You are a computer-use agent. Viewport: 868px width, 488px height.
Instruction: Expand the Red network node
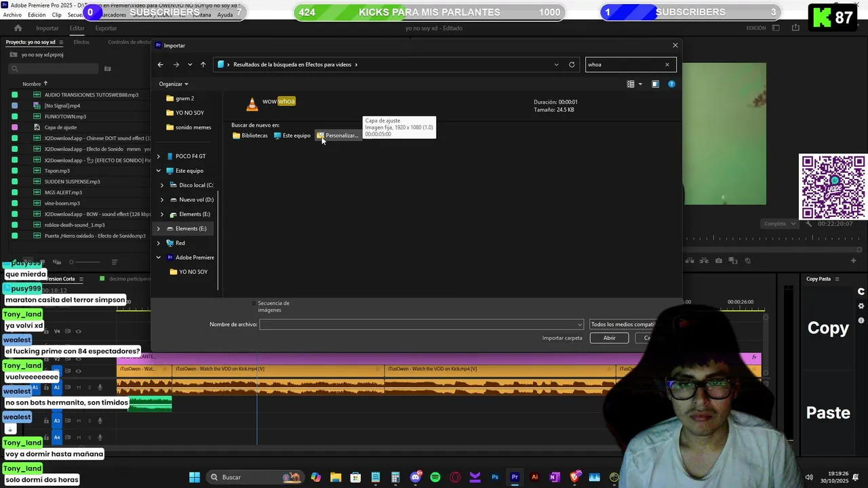point(158,243)
